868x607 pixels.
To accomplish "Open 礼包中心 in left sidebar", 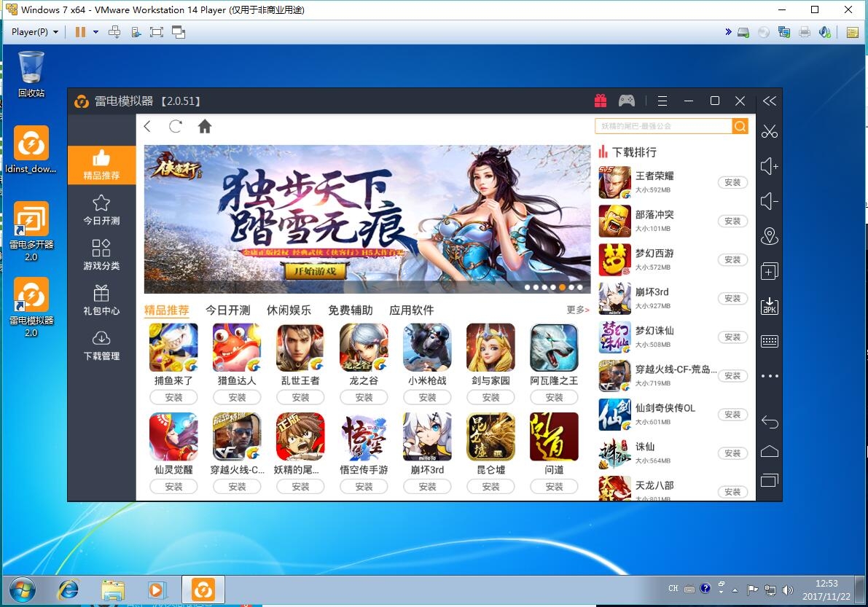I will [x=101, y=300].
